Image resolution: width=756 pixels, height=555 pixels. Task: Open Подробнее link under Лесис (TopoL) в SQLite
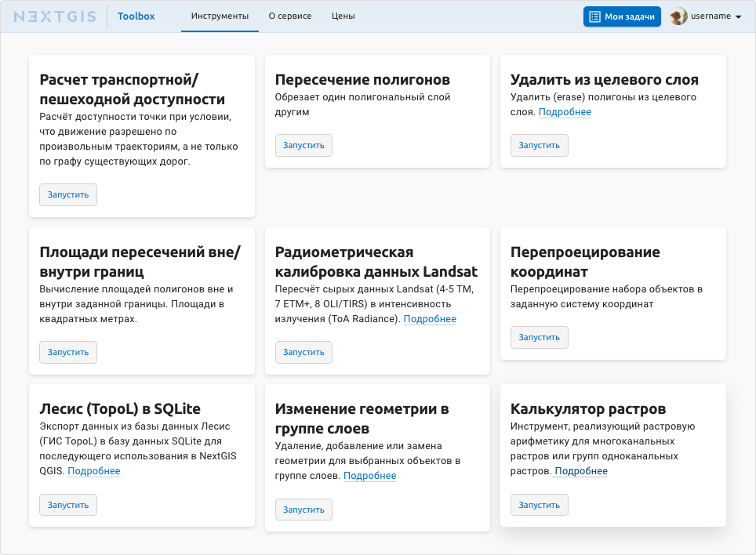coord(94,471)
